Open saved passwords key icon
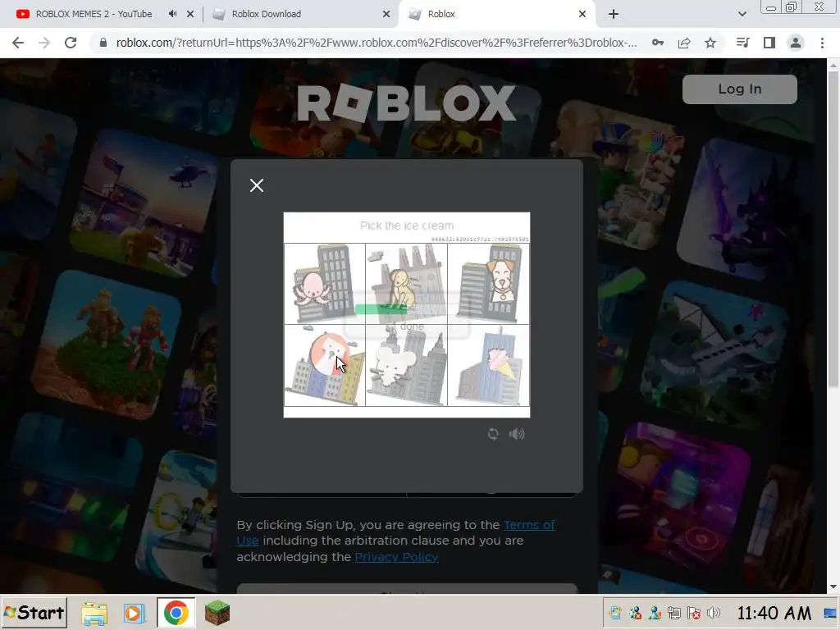The width and height of the screenshot is (840, 630). tap(658, 43)
